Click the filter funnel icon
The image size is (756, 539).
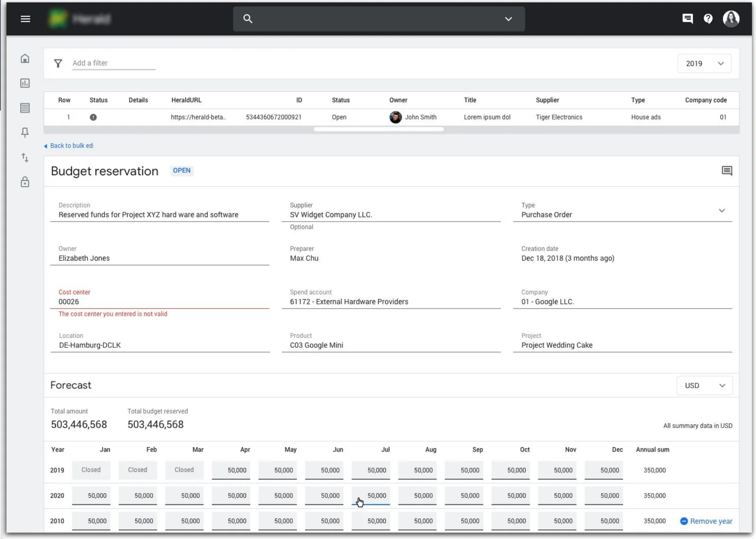point(58,63)
